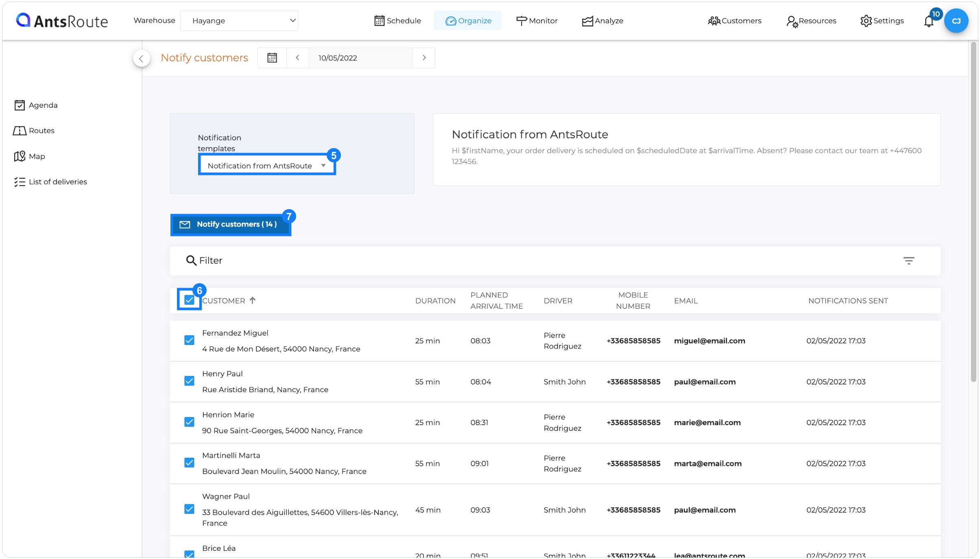Click the date field 10/05/2022
The image size is (980, 559).
click(x=360, y=58)
